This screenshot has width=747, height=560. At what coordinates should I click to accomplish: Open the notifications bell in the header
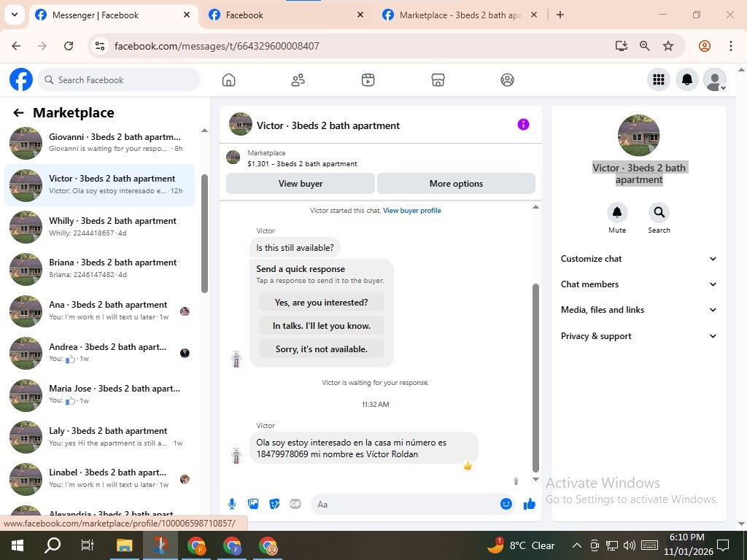[x=687, y=79]
